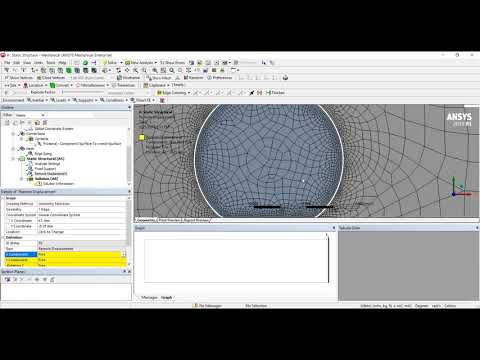Click the red list icon in Outline toolbar

click(45, 123)
